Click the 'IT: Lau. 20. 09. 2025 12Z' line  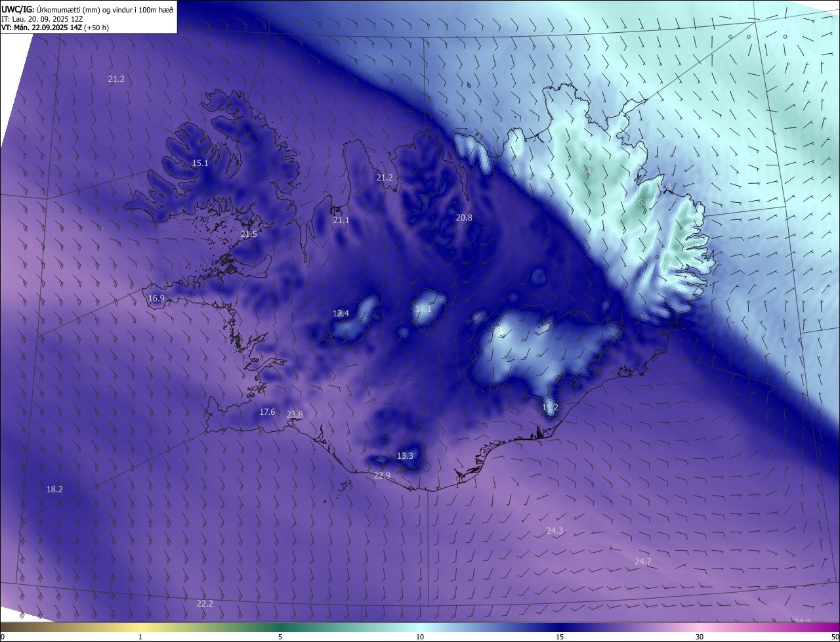(x=42, y=19)
